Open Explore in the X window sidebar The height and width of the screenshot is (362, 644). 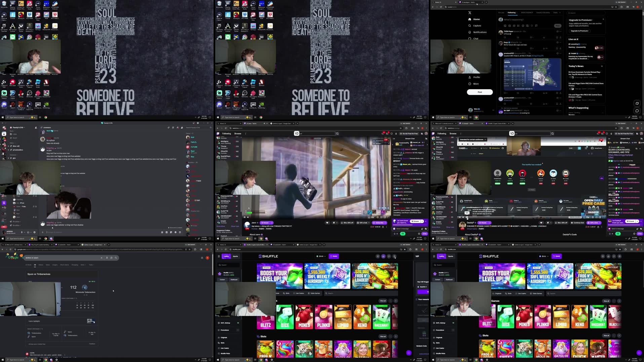coord(475,26)
